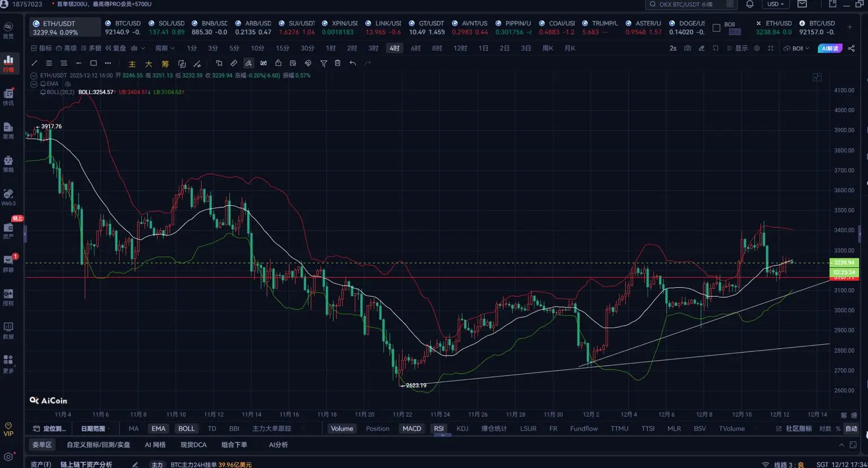
Task: Click the AI解读 button
Action: [830, 49]
